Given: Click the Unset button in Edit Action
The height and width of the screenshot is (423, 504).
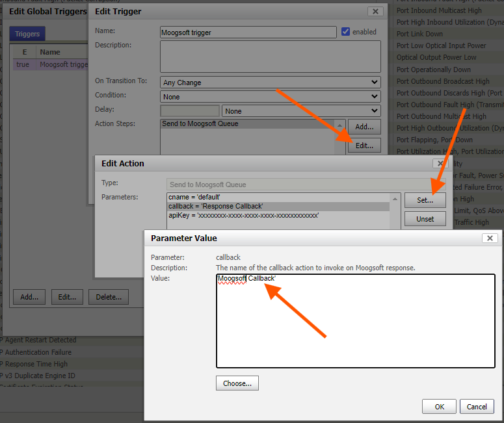Looking at the screenshot, I should coord(425,219).
